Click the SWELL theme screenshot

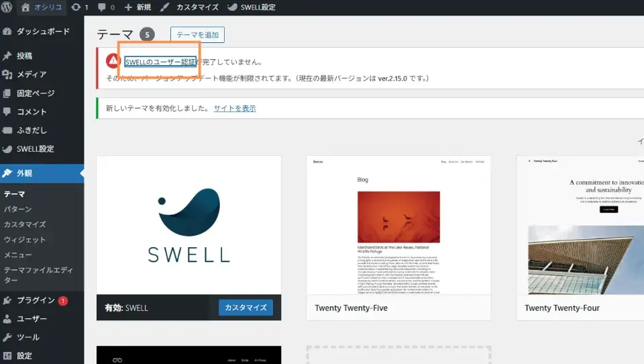[x=189, y=225]
